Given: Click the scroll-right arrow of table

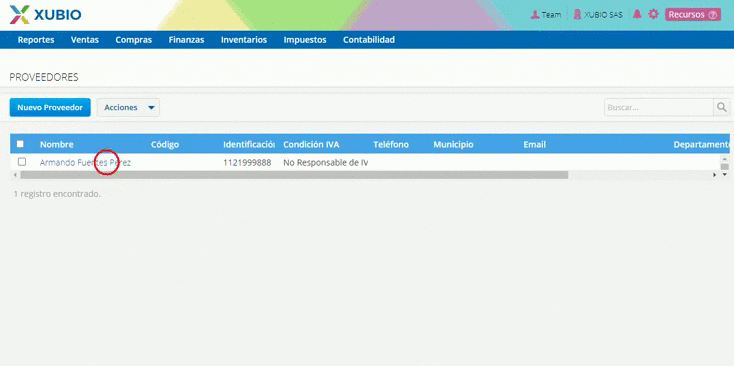Looking at the screenshot, I should point(715,175).
